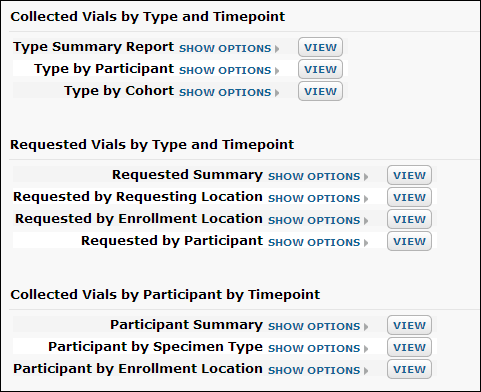The width and height of the screenshot is (481, 392).
Task: Show options for Requested by Participant
Action: 318,242
